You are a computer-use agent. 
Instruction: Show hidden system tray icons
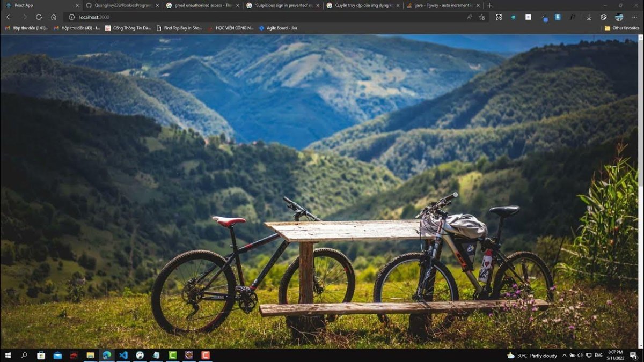coord(564,355)
